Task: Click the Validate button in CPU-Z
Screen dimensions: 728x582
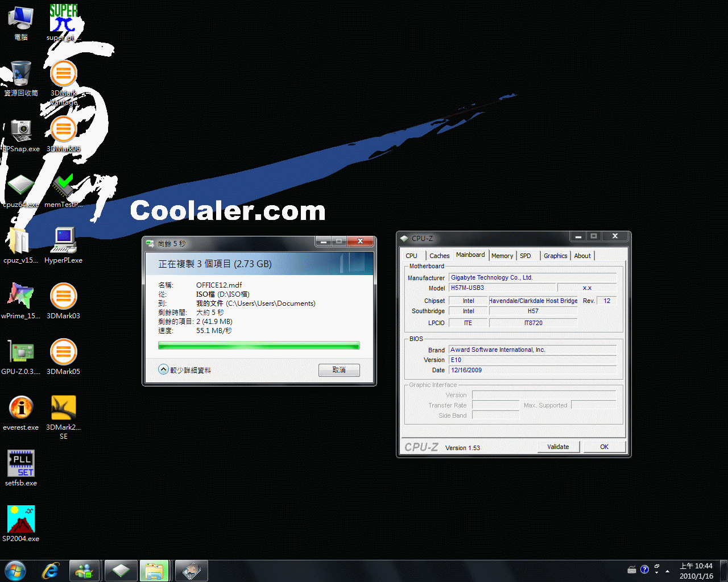Action: coord(558,447)
